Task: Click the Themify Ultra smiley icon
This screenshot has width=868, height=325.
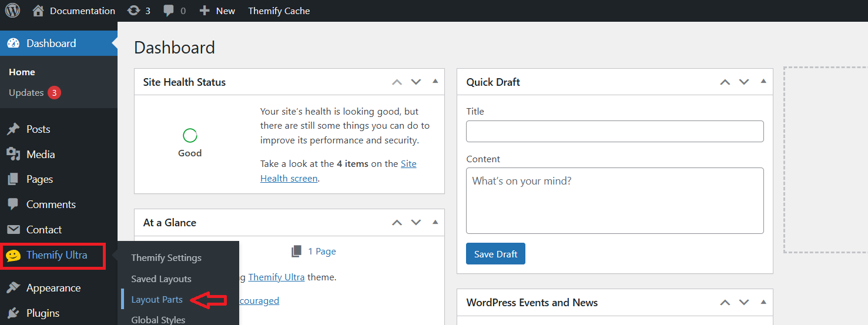Action: [14, 256]
